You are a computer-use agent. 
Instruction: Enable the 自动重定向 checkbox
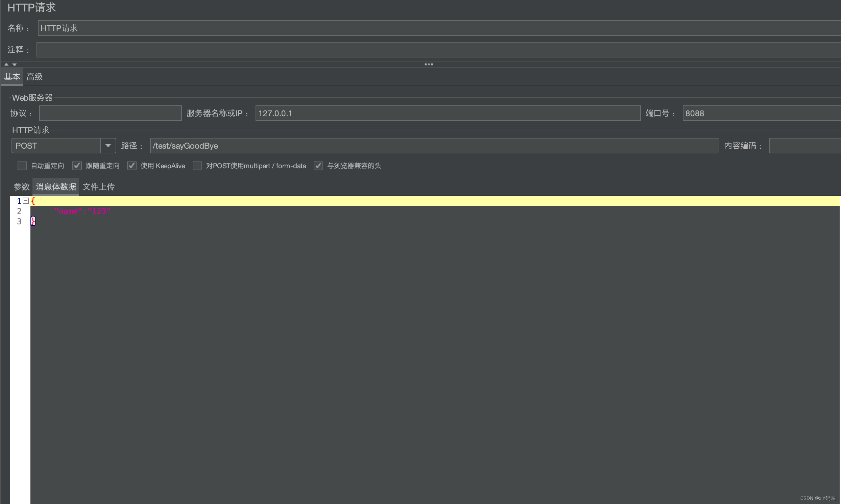pyautogui.click(x=22, y=166)
